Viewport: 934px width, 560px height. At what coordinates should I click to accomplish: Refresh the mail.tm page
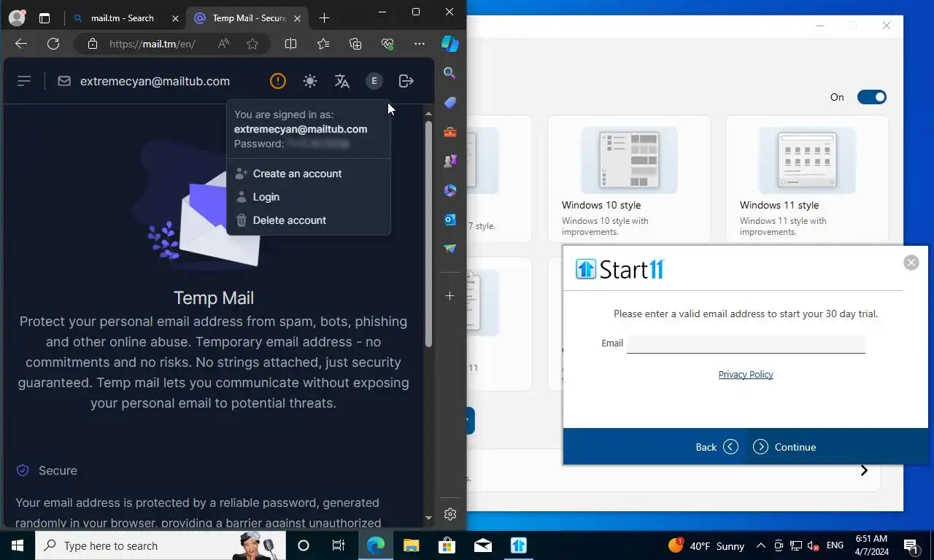click(53, 44)
